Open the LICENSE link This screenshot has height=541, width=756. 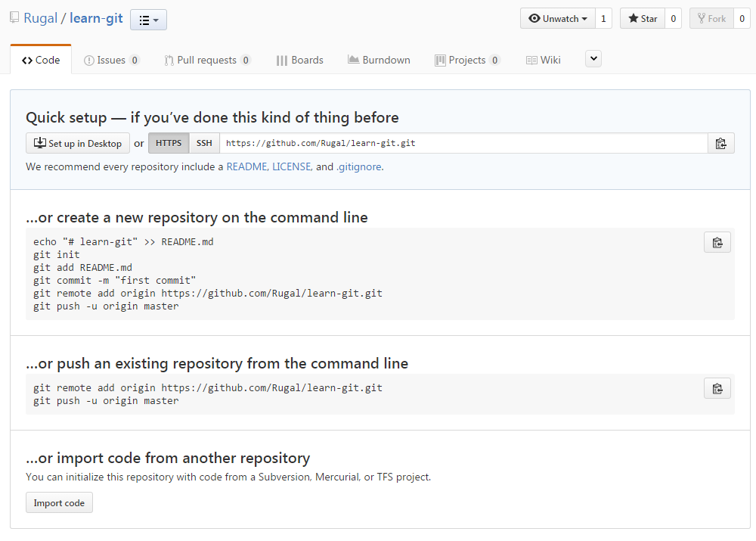(292, 166)
